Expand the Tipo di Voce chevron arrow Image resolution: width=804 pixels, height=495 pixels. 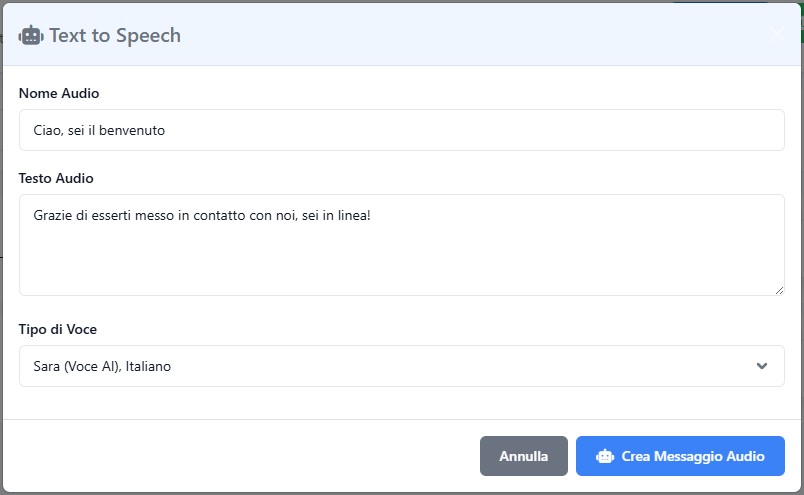[x=762, y=366]
